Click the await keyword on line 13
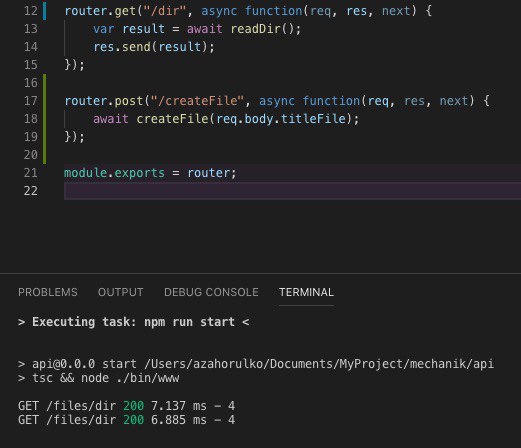The height and width of the screenshot is (448, 521). coord(204,29)
